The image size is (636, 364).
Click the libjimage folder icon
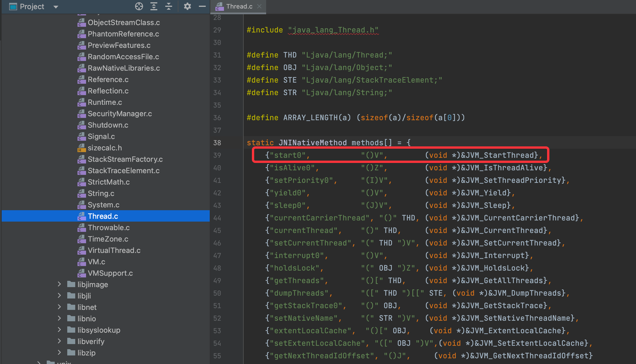point(71,284)
